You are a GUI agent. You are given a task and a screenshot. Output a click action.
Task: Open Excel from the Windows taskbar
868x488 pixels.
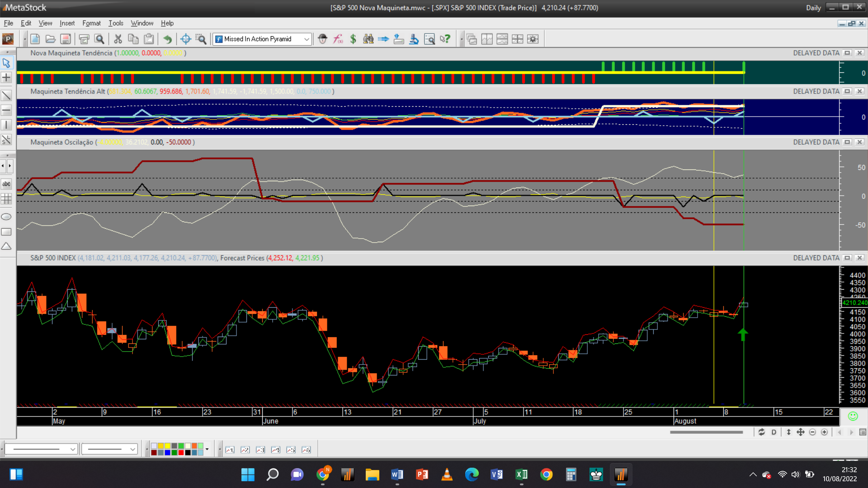(x=521, y=474)
